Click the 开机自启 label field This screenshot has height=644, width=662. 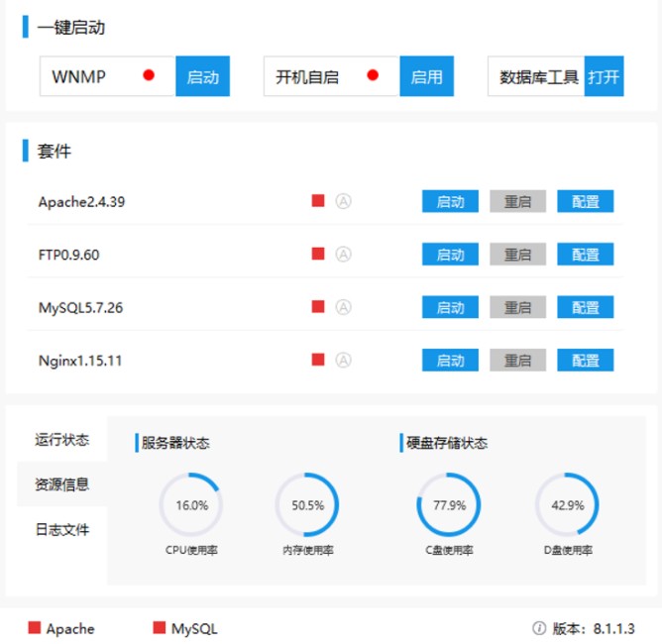coord(332,76)
